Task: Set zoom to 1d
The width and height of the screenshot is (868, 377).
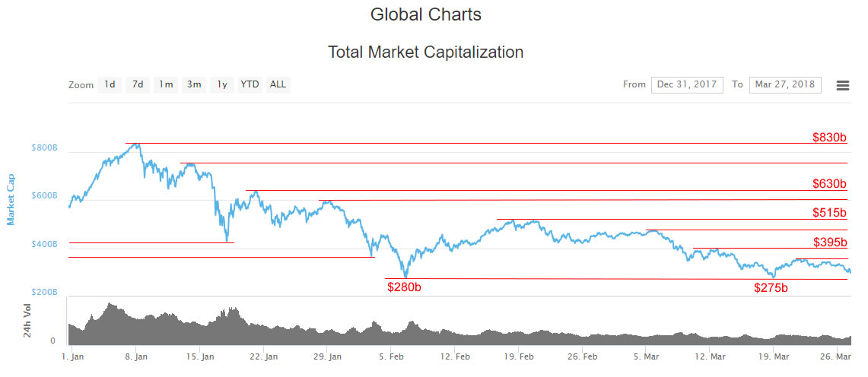Action: click(110, 84)
